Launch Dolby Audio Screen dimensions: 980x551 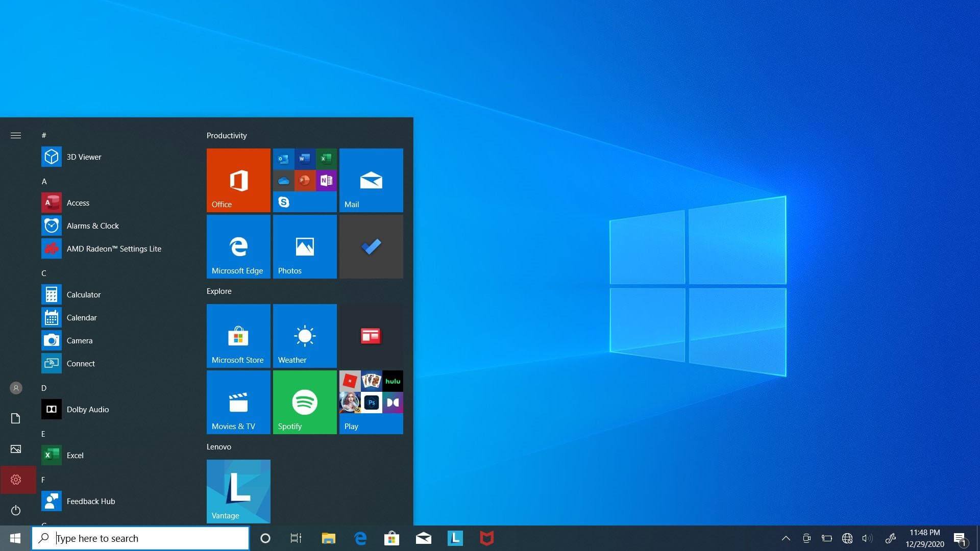click(x=115, y=409)
